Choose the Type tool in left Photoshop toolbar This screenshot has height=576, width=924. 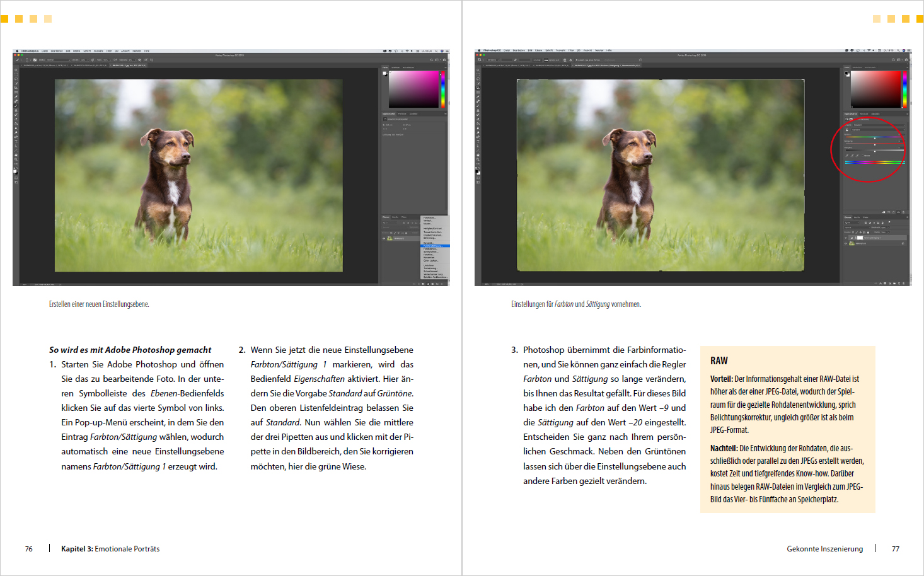click(x=16, y=142)
